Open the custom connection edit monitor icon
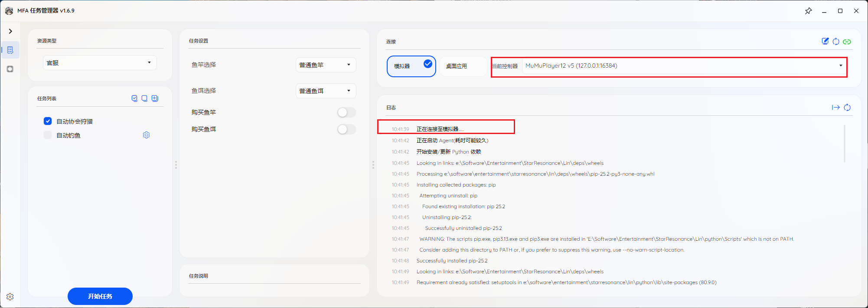The width and height of the screenshot is (868, 308). coord(825,41)
